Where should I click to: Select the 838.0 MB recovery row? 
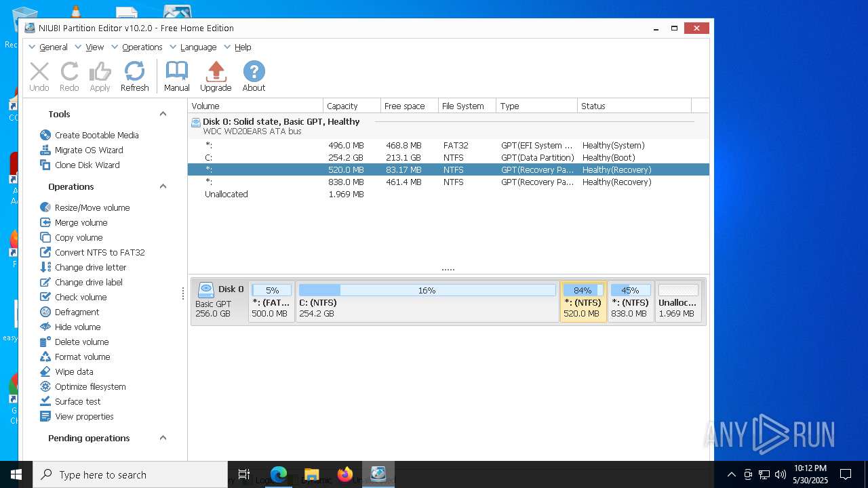pyautogui.click(x=448, y=182)
